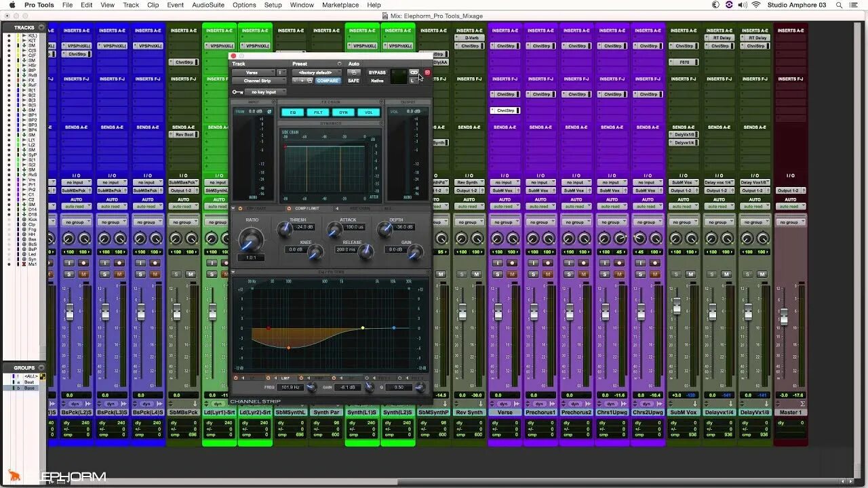This screenshot has width=868, height=488.
Task: Toggle the LMF band power button
Action: click(x=268, y=378)
